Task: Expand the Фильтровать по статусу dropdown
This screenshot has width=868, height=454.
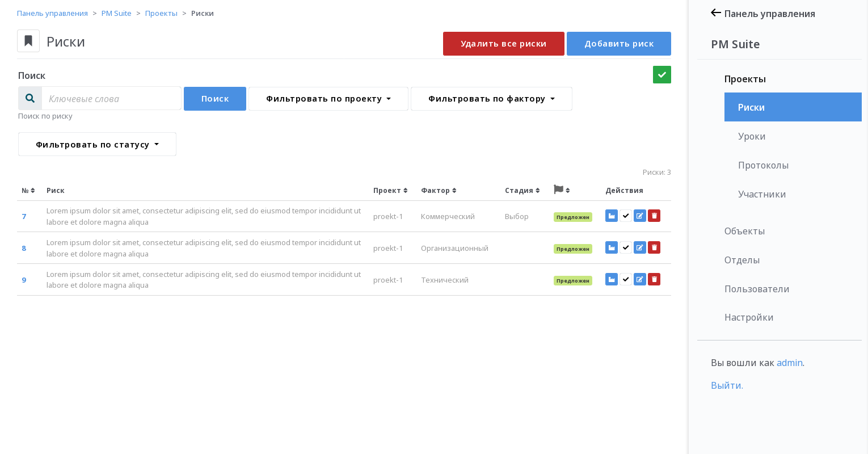Action: [97, 144]
